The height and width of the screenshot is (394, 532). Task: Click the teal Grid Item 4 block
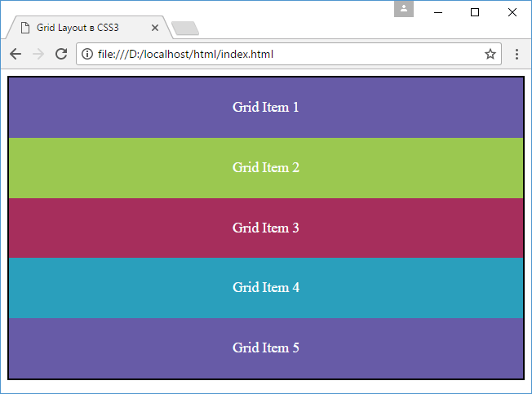tap(265, 287)
